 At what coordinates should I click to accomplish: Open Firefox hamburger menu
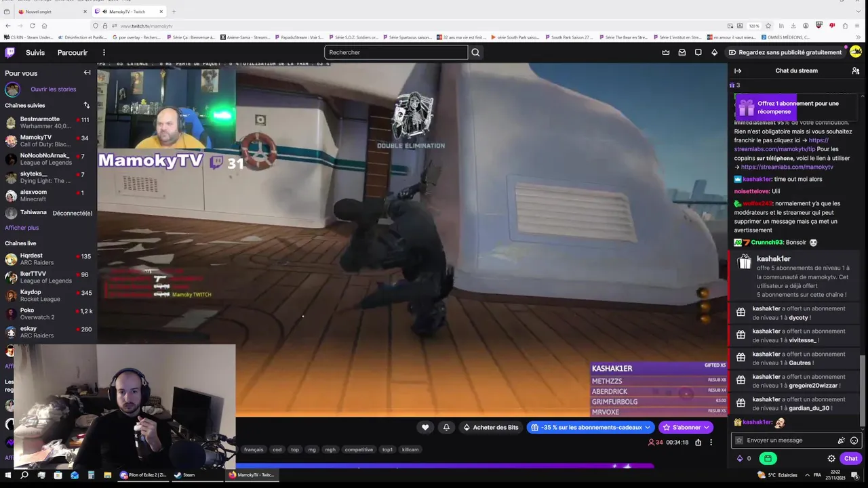[x=857, y=26]
